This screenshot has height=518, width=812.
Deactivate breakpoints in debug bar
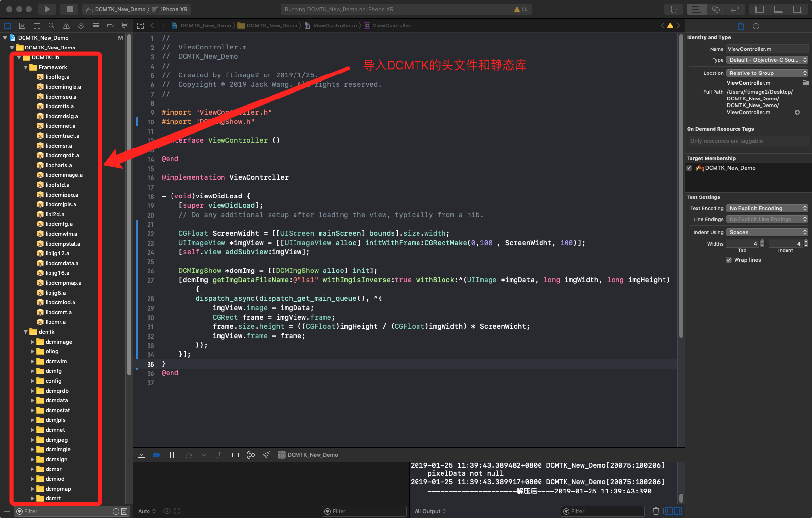coord(157,455)
